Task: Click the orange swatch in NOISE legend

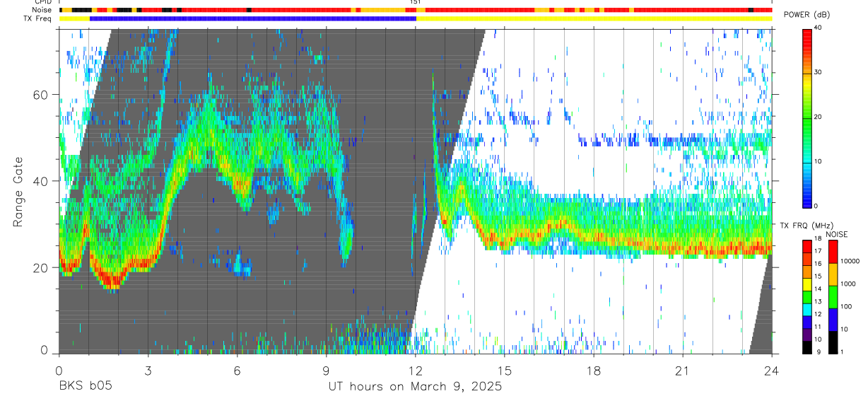Action: point(833,274)
